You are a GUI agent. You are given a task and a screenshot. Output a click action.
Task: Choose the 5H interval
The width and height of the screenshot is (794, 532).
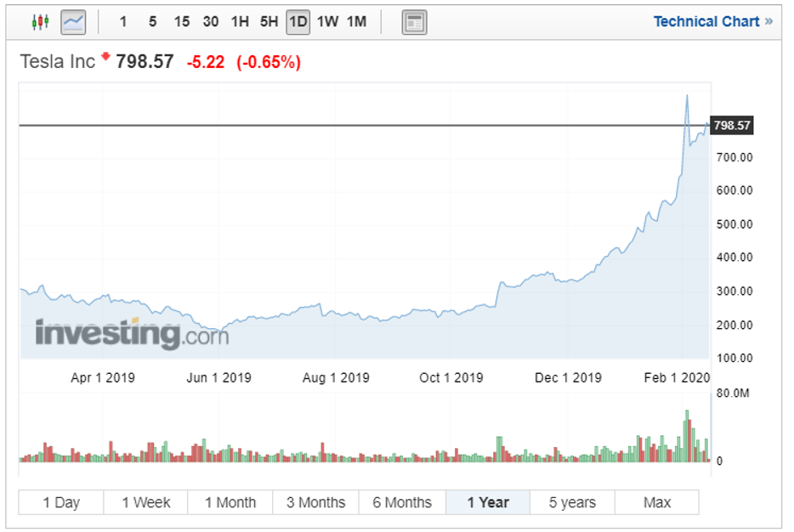click(x=269, y=22)
